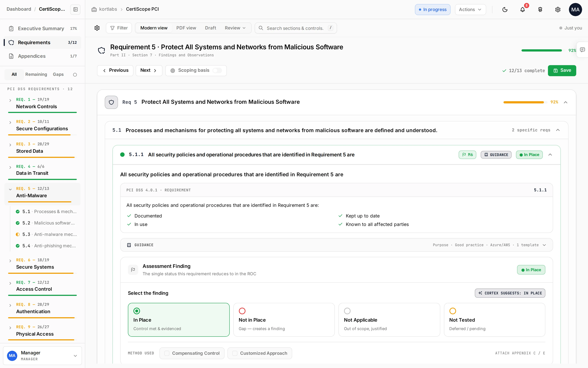Select the Not in Place finding option
This screenshot has height=368, width=588.
[284, 320]
